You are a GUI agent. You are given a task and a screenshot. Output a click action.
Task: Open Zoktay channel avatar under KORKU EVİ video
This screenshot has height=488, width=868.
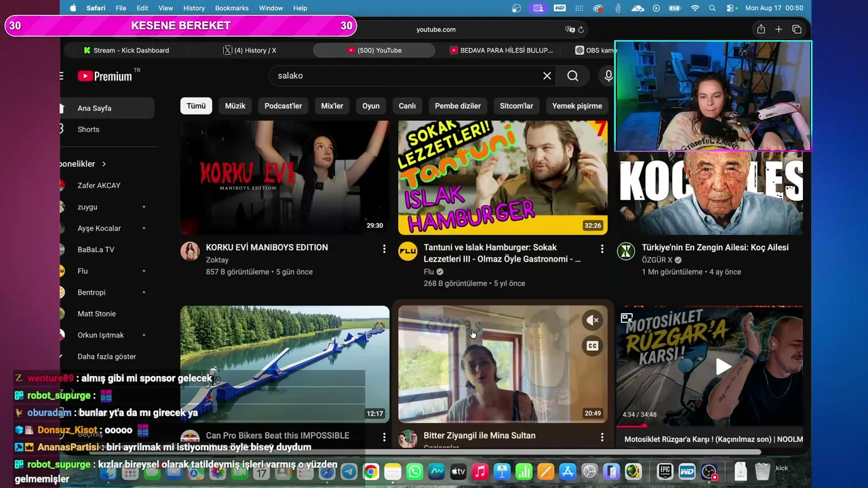pyautogui.click(x=190, y=251)
